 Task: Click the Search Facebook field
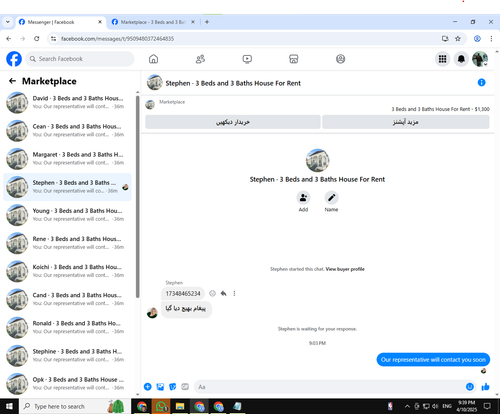pos(80,59)
